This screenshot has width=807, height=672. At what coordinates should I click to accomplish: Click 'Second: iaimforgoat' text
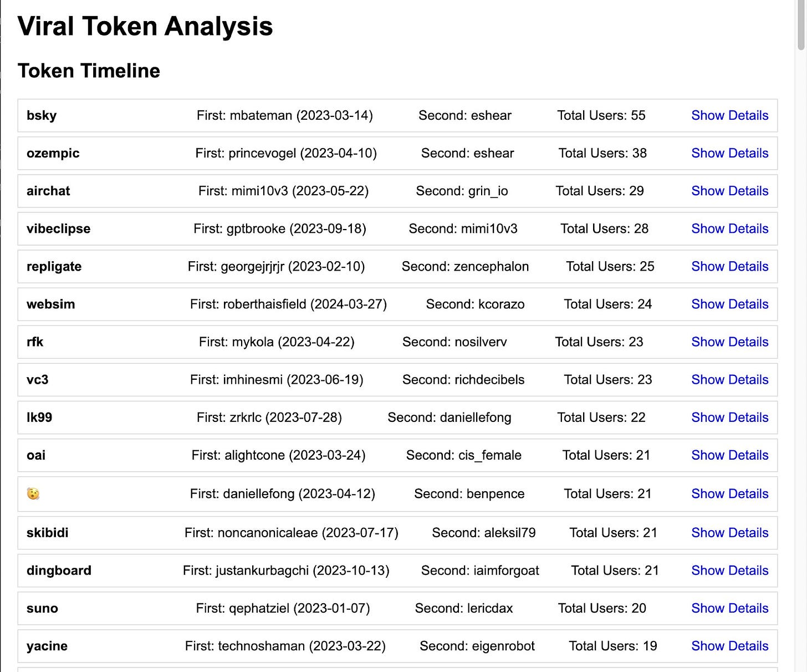(480, 570)
